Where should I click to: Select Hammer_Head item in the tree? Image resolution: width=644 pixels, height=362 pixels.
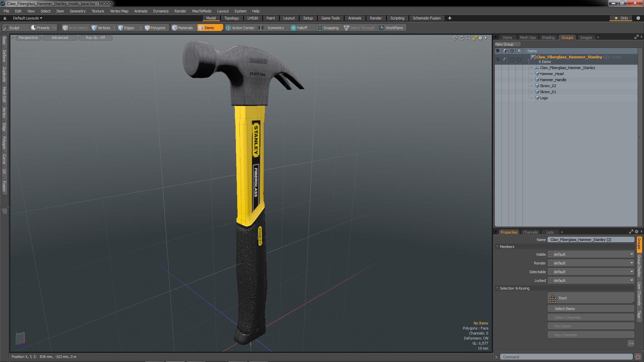pyautogui.click(x=551, y=74)
